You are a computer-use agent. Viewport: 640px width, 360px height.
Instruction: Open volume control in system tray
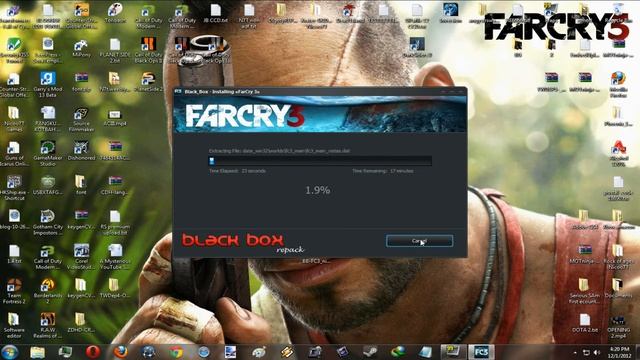click(x=597, y=352)
